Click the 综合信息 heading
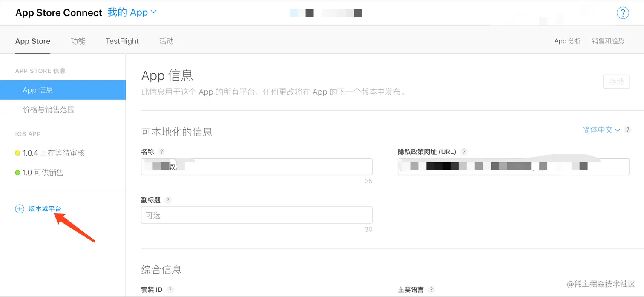The height and width of the screenshot is (297, 644). click(x=161, y=270)
